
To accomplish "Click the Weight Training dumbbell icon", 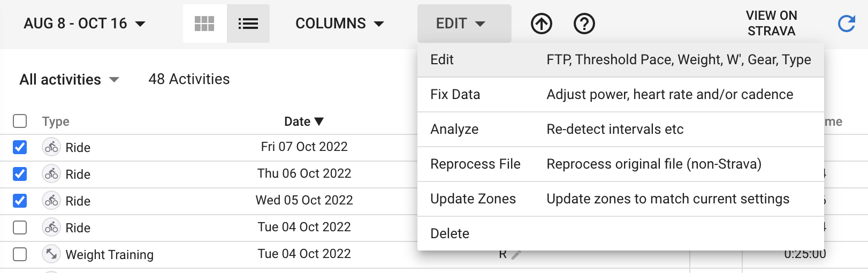I will click(51, 254).
